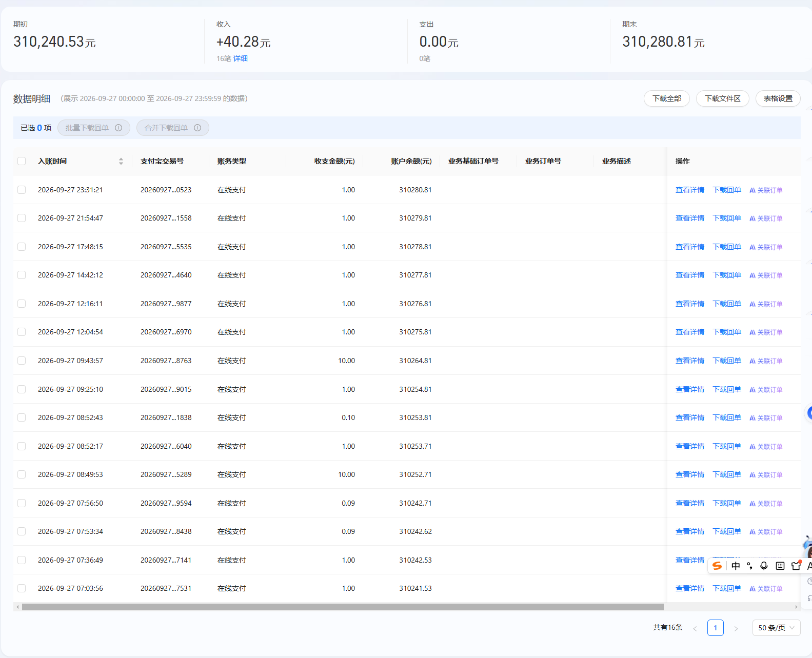Click scrollbar left arrow of the table
812x658 pixels.
[x=17, y=607]
